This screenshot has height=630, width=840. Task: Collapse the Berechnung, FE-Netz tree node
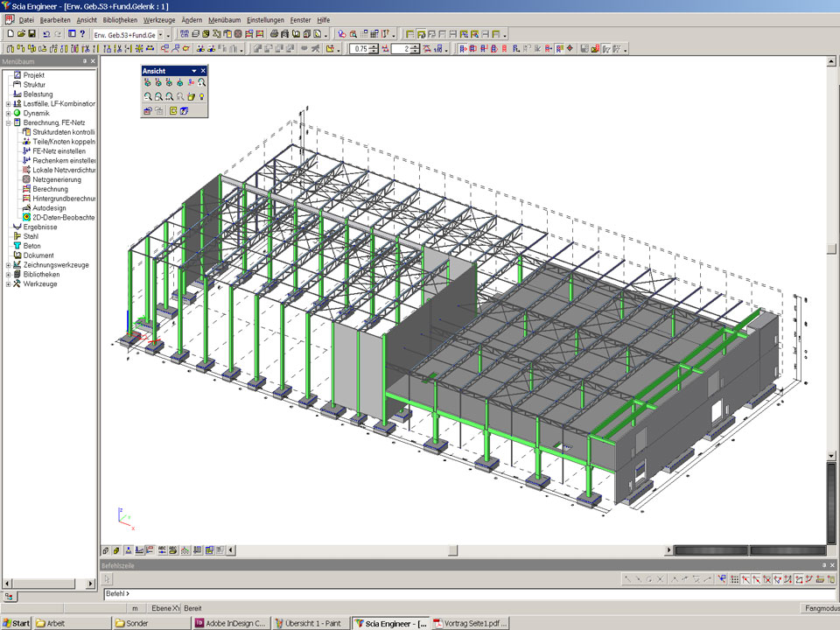(x=8, y=122)
